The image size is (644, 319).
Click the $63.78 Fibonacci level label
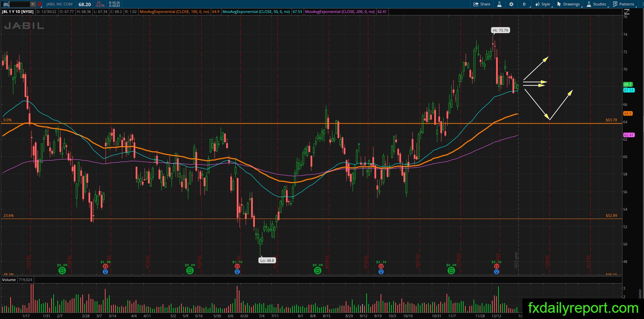[x=611, y=120]
